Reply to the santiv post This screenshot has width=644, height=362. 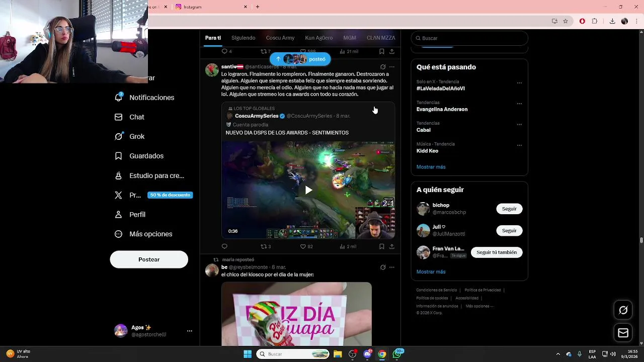coord(224,246)
